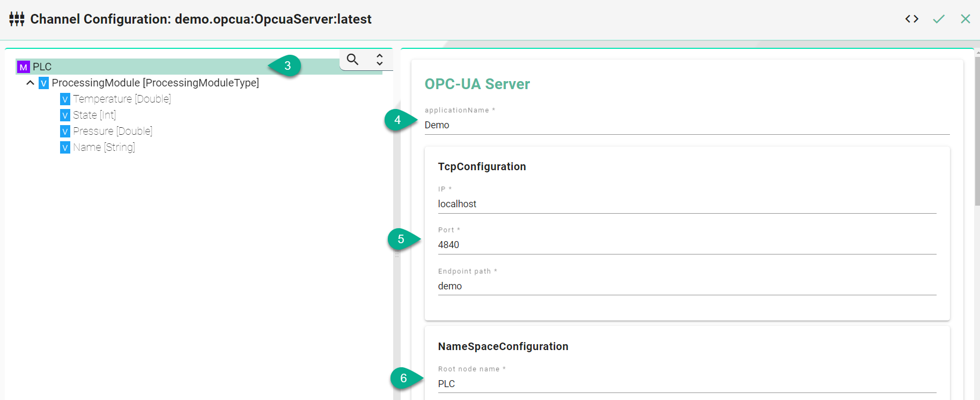
Task: Select the Name [String] tree item
Action: tap(104, 148)
